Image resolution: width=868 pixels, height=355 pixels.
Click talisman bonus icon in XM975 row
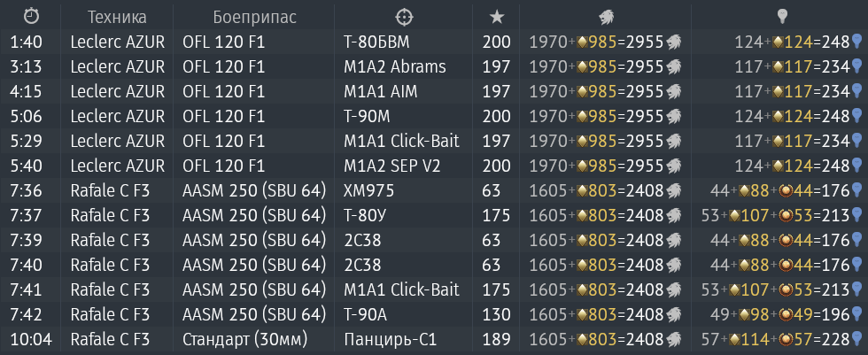(x=785, y=190)
